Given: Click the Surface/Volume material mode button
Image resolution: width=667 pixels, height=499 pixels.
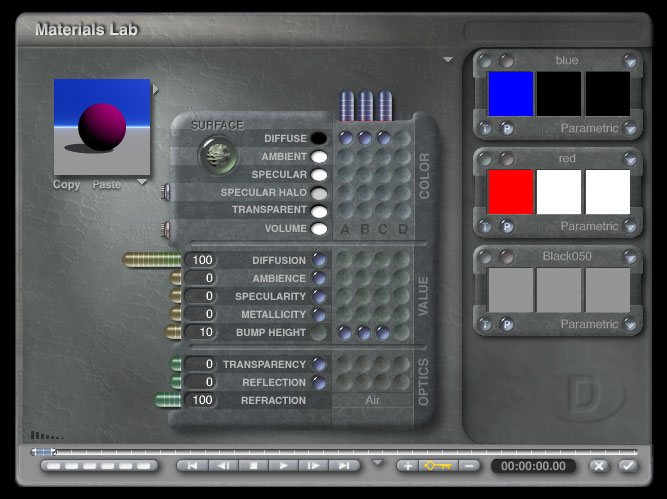Looking at the screenshot, I should coord(218,155).
